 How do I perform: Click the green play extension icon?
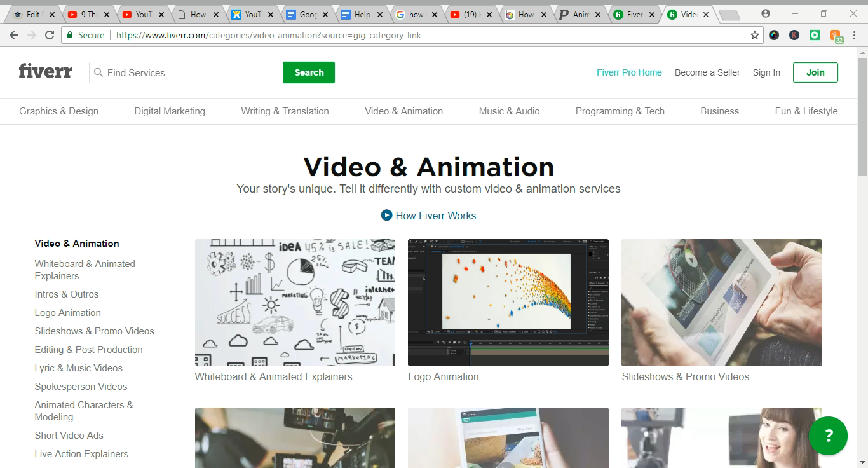815,35
